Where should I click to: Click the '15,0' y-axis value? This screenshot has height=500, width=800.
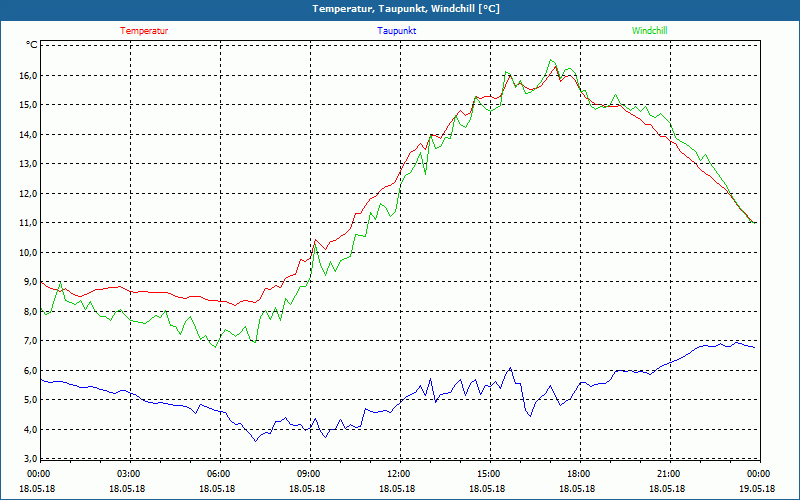[29, 105]
